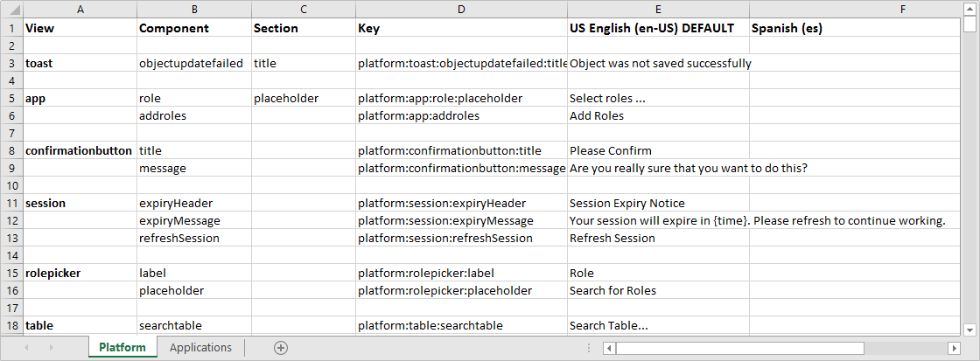
Task: Click the new sheet plus icon
Action: [x=281, y=347]
